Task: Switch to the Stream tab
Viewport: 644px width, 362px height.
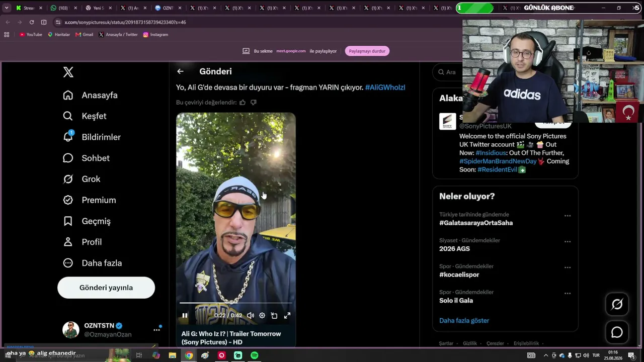Action: click(x=29, y=8)
